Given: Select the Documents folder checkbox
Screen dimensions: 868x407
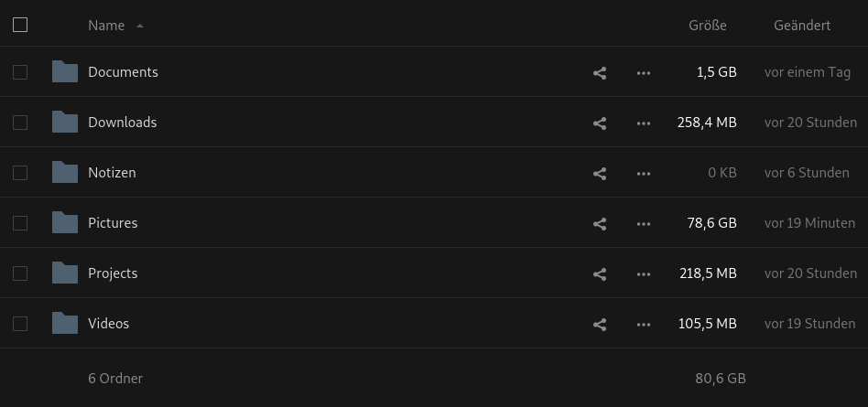Looking at the screenshot, I should (20, 72).
